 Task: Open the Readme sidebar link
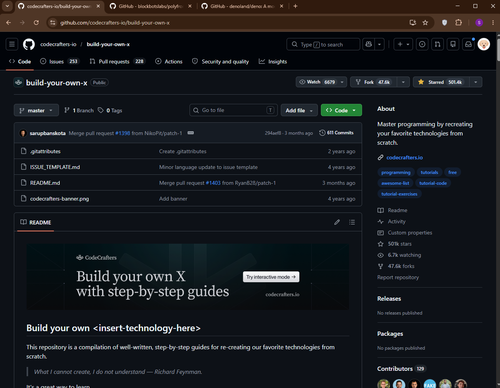pyautogui.click(x=392, y=210)
